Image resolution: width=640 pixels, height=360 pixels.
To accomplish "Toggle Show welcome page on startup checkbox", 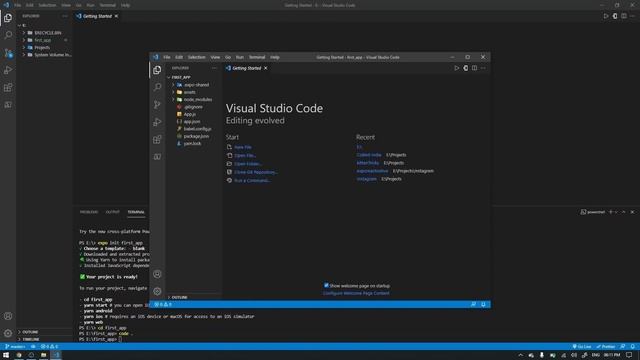I will [326, 285].
